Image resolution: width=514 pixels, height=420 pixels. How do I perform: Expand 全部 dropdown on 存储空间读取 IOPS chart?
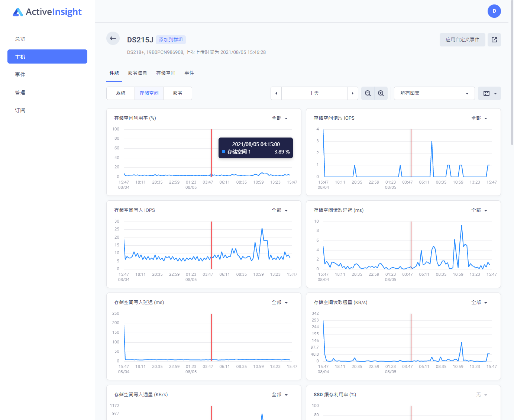click(479, 118)
